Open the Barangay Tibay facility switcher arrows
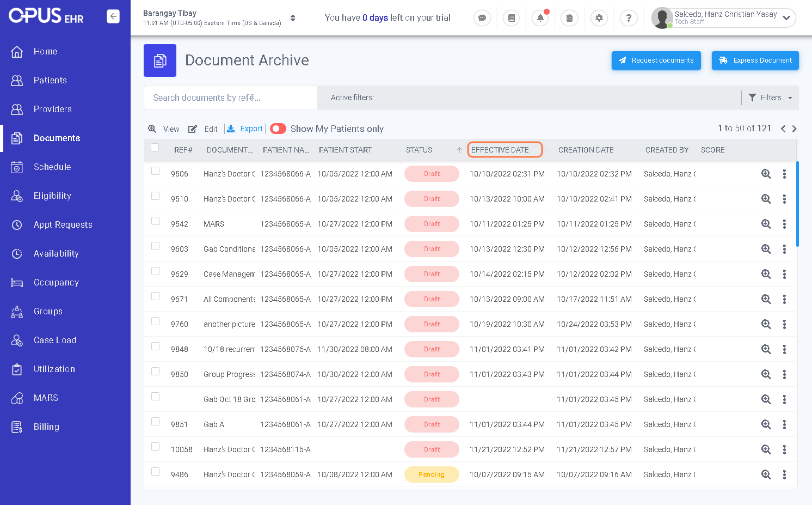 coord(293,18)
